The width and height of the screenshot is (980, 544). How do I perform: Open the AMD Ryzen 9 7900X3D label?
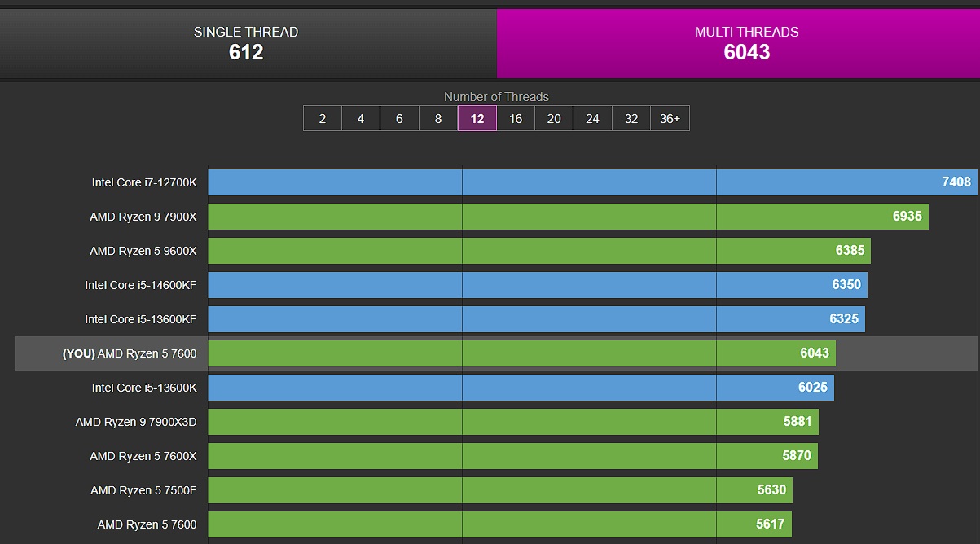pos(136,422)
